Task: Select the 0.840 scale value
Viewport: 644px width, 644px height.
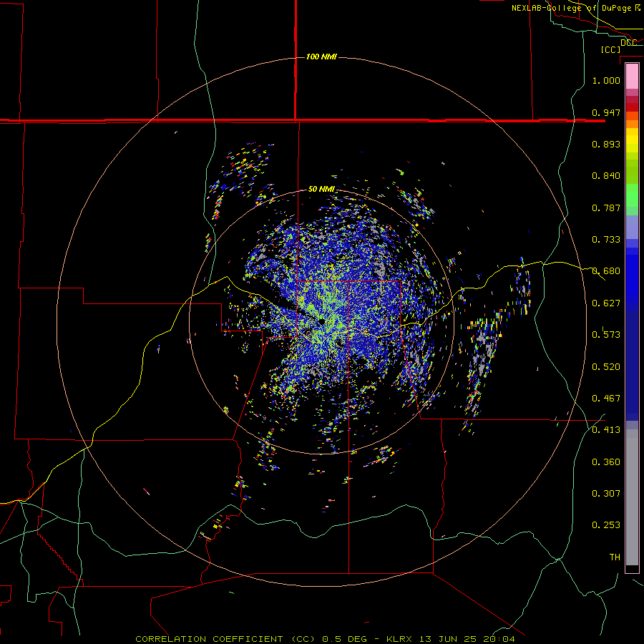Action: pos(606,176)
